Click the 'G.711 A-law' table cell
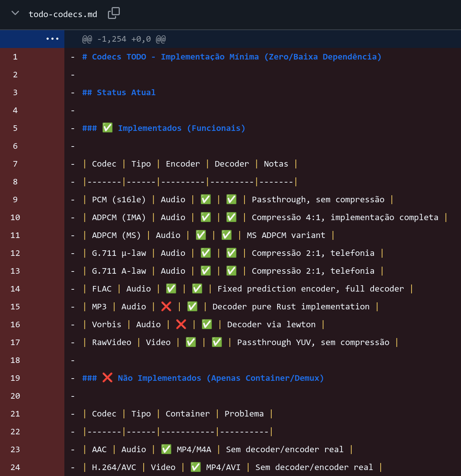The image size is (461, 476). pos(119,271)
